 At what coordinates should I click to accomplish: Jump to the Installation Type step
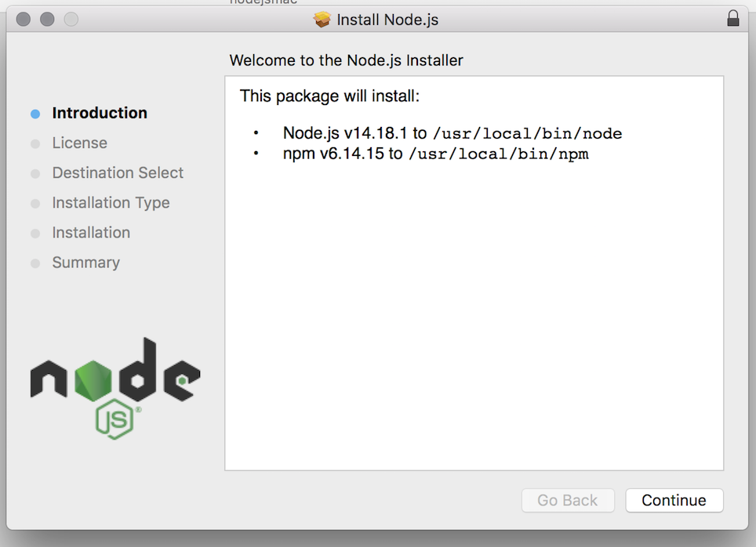[x=111, y=202]
